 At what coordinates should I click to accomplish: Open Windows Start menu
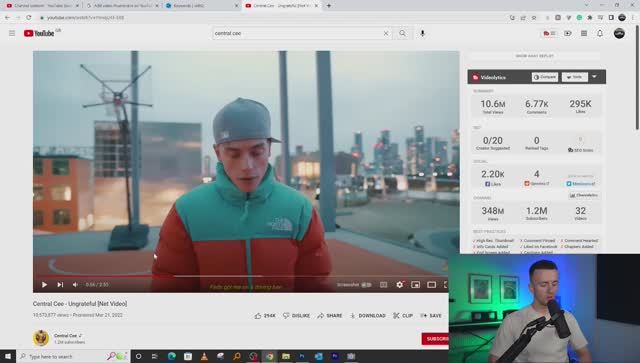8,356
